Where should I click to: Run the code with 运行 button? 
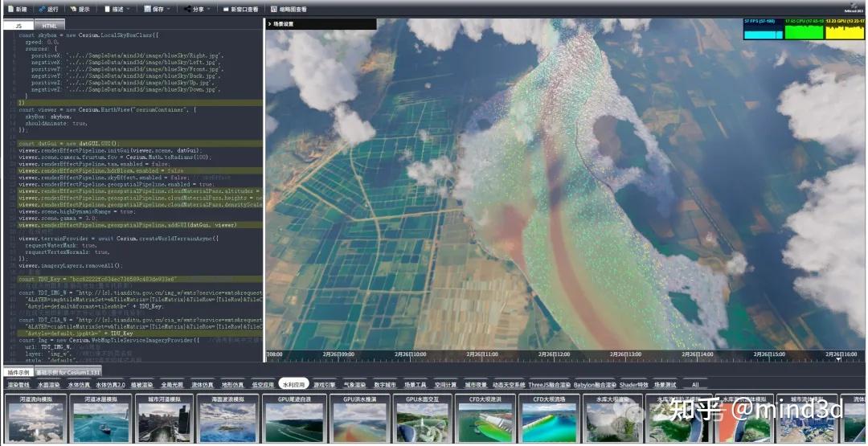tap(48, 9)
